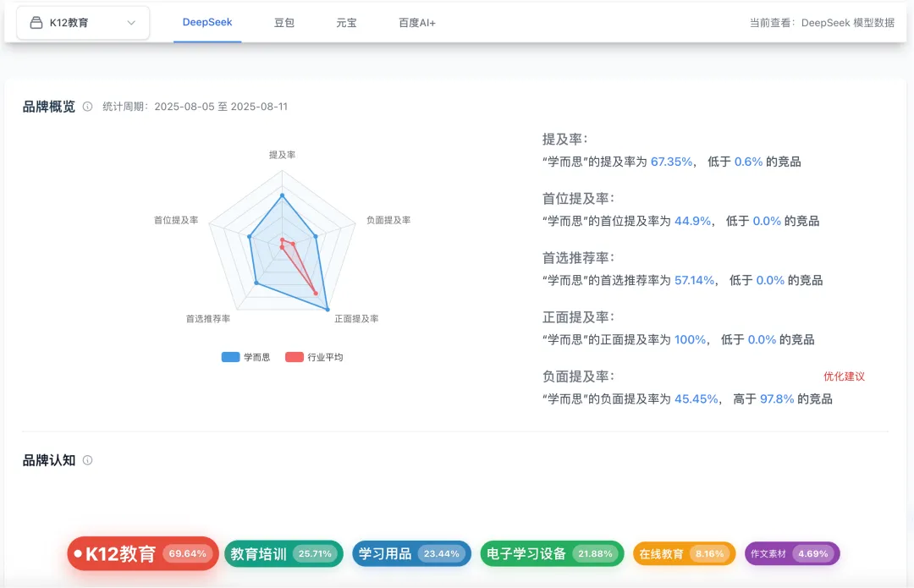Switch to the DeepSeek tab
This screenshot has width=914, height=588.
pyautogui.click(x=207, y=22)
